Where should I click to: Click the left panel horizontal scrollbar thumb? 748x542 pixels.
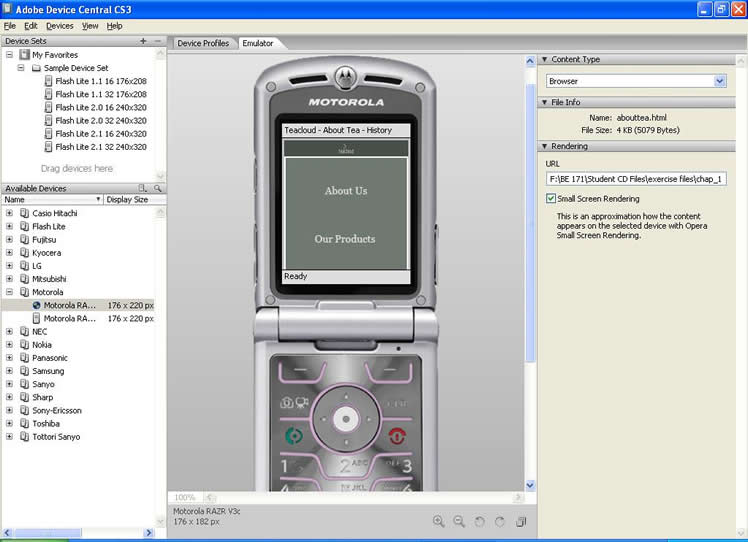[x=48, y=532]
